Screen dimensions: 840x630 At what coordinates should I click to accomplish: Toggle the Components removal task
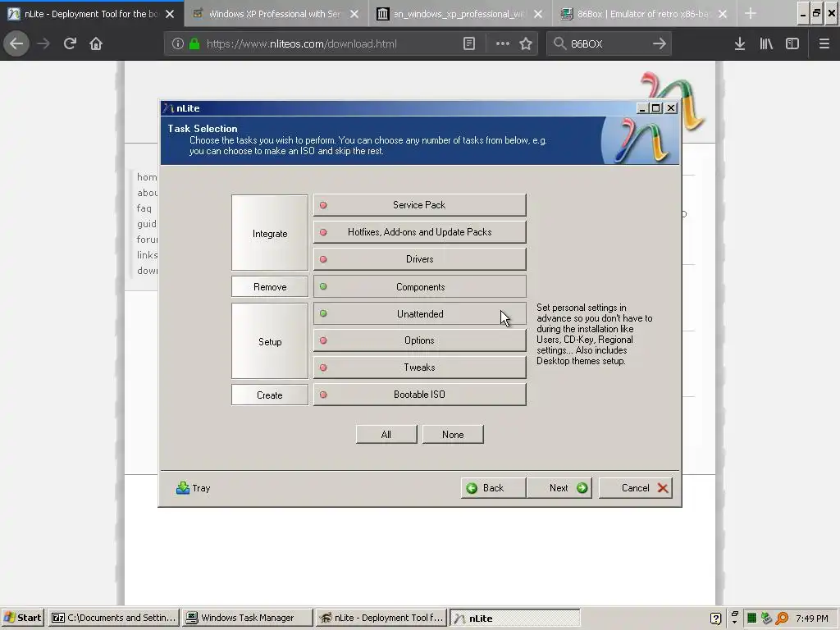[x=419, y=286]
